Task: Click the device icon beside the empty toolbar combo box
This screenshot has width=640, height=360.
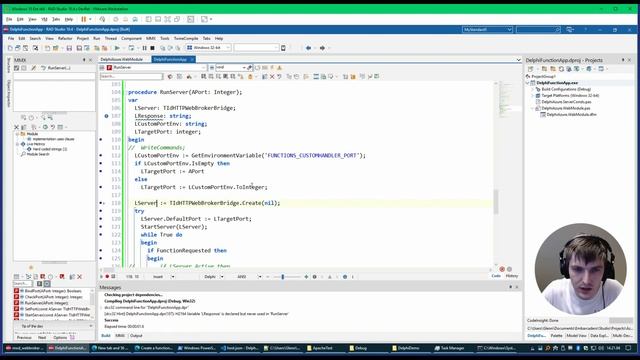Action: coord(283,48)
